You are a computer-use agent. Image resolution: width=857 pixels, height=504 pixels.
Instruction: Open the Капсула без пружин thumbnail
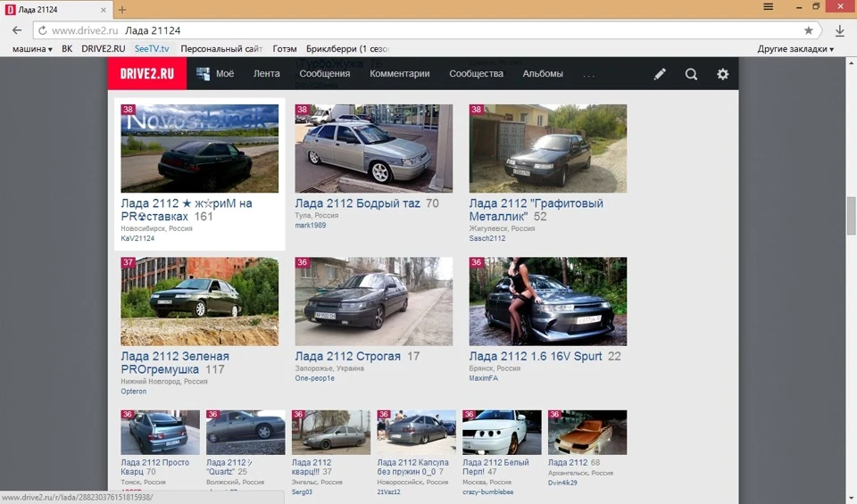point(417,433)
